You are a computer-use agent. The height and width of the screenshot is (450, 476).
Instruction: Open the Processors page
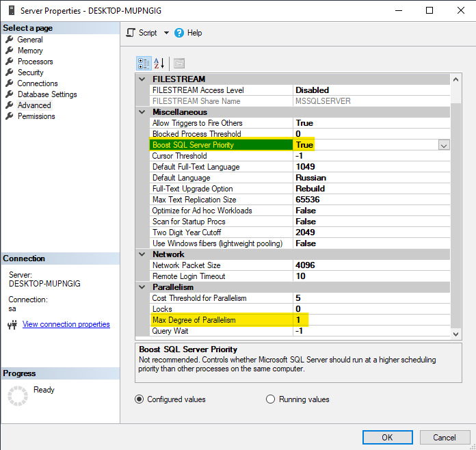point(35,62)
